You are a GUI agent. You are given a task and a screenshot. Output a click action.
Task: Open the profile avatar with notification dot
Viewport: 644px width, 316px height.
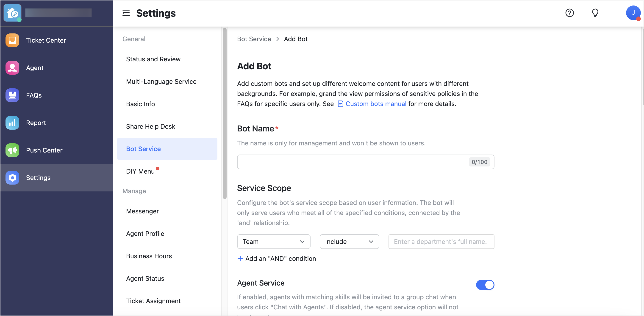tap(633, 13)
